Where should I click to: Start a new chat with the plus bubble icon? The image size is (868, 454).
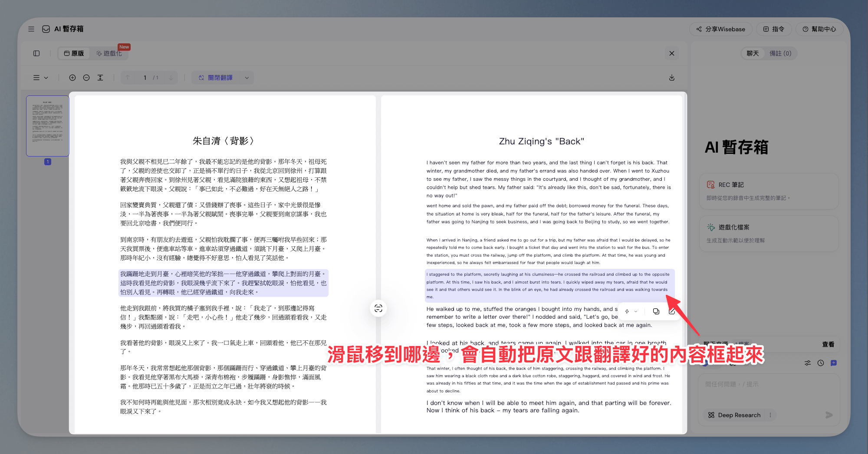tap(833, 363)
